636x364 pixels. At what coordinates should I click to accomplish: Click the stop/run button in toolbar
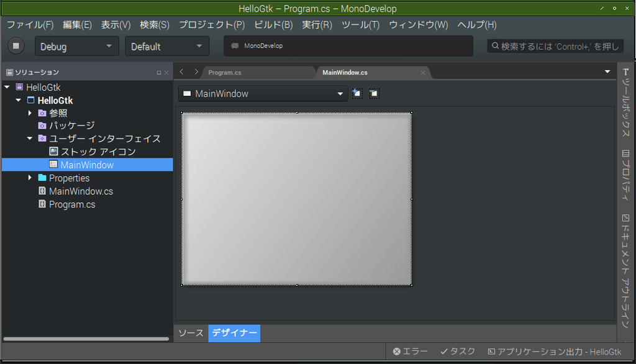pyautogui.click(x=16, y=46)
